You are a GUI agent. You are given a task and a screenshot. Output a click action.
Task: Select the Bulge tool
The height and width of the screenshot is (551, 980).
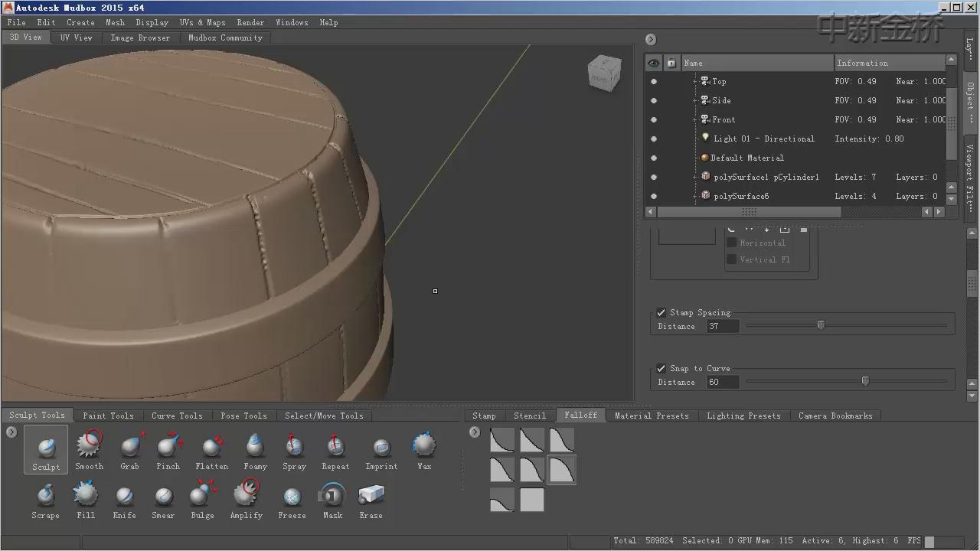(203, 500)
